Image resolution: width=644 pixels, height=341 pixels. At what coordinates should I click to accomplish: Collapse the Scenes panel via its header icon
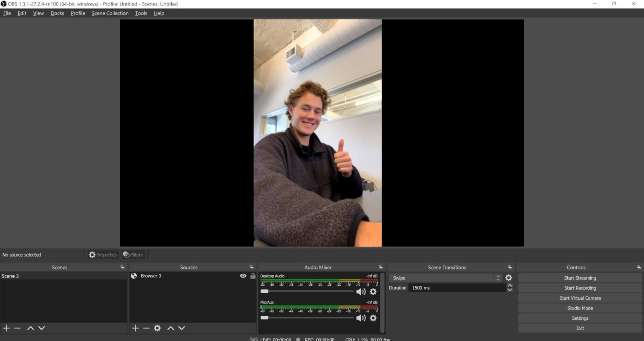123,267
